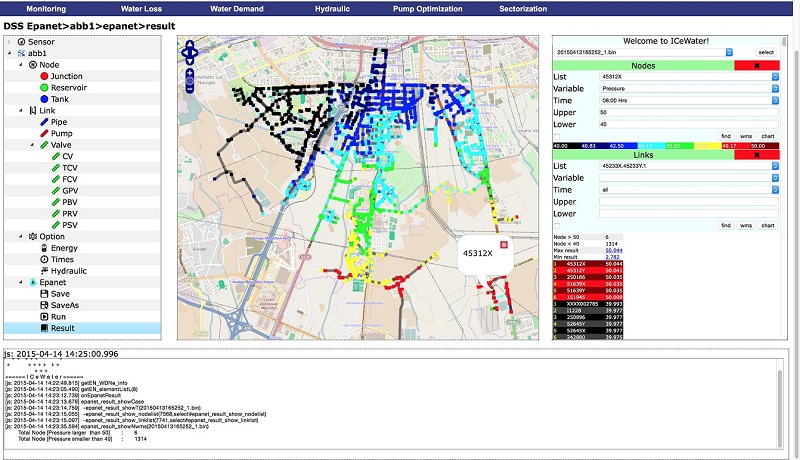Select the blue Tank node icon
This screenshot has width=800, height=460.
[44, 99]
